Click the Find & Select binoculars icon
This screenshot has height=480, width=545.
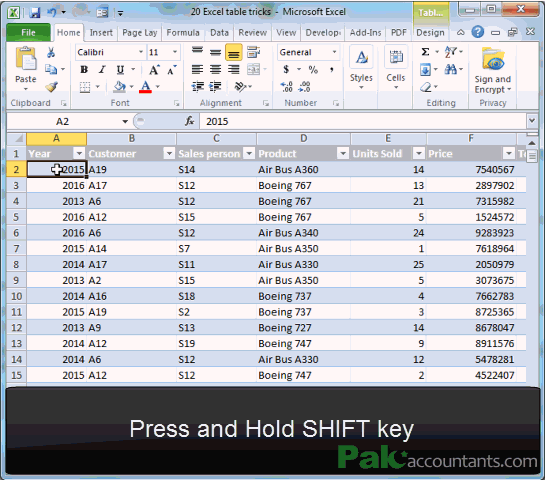point(451,70)
